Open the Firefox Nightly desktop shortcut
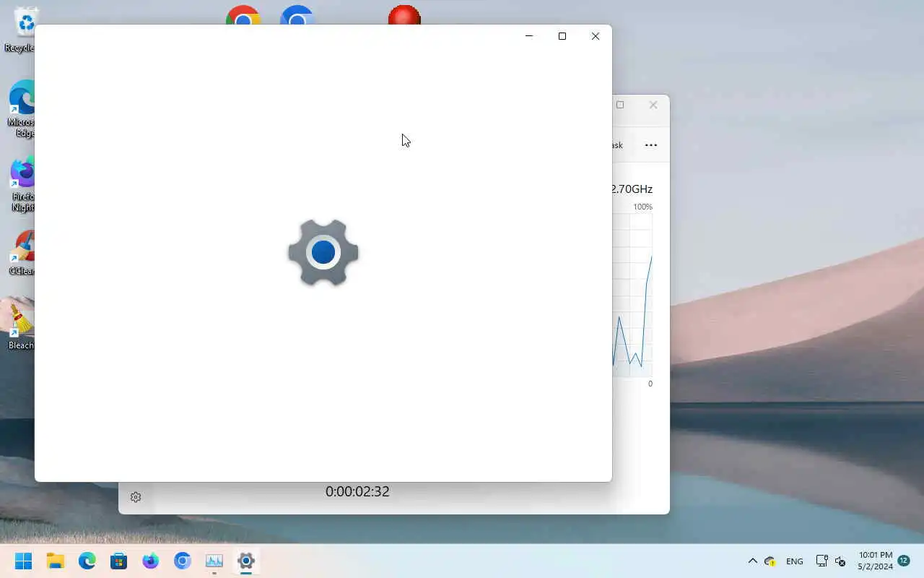 pos(22,184)
